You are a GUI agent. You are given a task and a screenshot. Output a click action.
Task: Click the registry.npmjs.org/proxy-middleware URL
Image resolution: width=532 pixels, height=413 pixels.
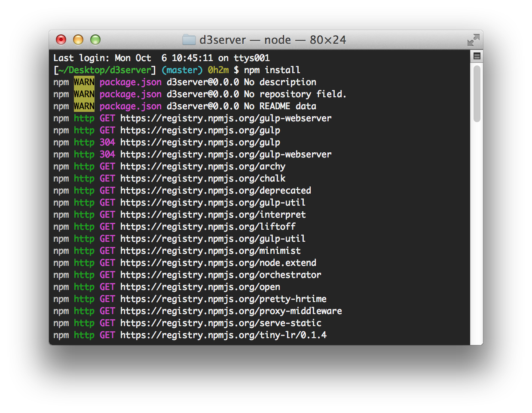point(231,311)
